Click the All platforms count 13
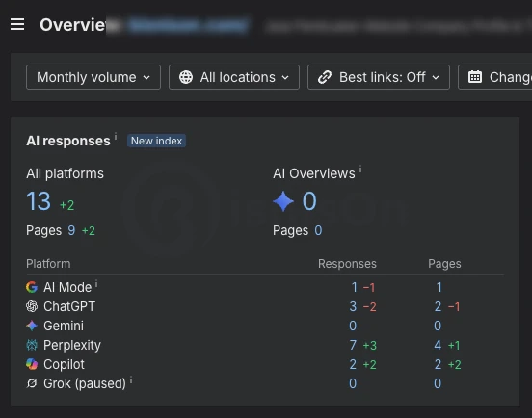Screen dimensions: 532x418 39,201
